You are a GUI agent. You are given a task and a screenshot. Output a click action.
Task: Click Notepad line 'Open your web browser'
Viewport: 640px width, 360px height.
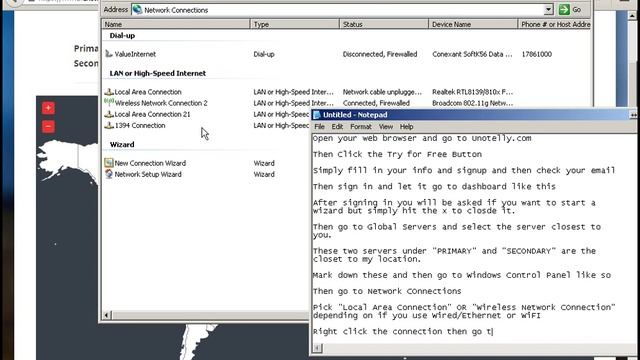[422, 138]
